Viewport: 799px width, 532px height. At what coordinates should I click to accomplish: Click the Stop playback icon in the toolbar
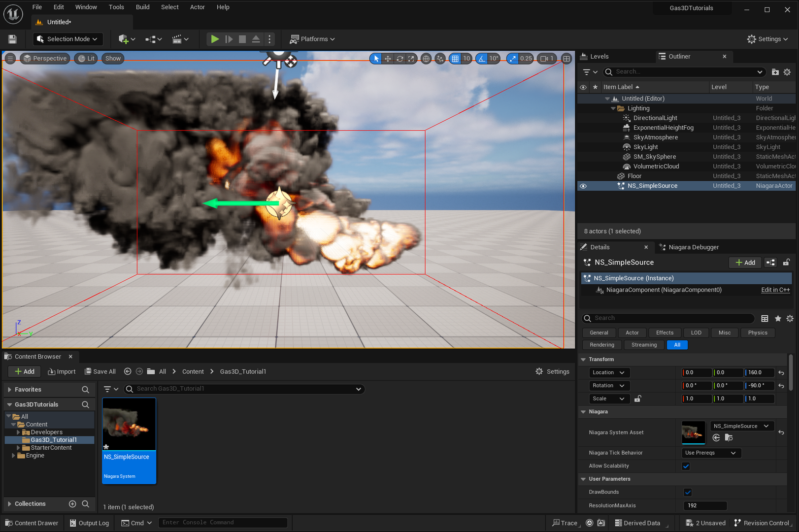click(x=242, y=39)
